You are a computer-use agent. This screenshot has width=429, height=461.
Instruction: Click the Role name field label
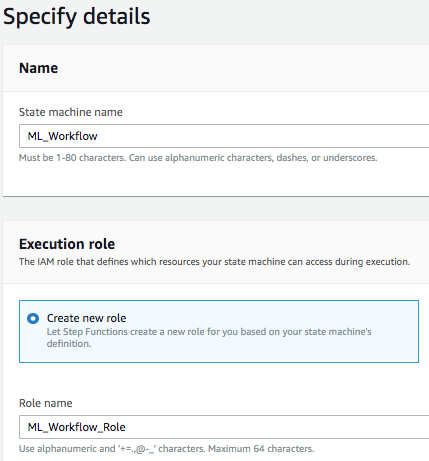(x=46, y=403)
